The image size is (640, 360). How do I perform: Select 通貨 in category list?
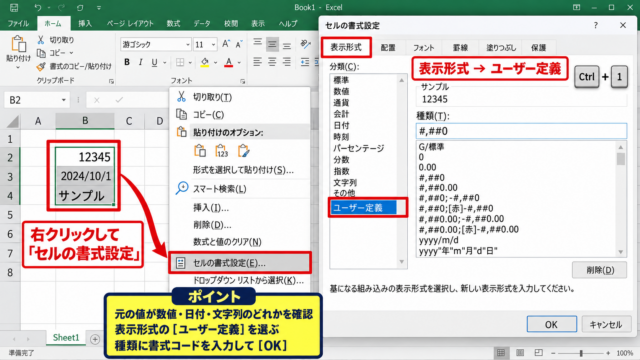[x=341, y=102]
